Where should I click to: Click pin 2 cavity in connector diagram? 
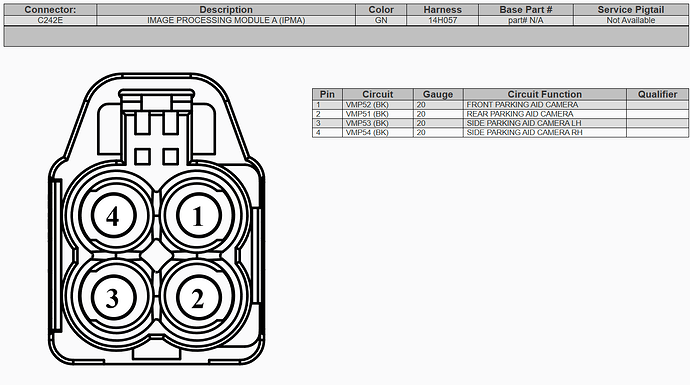198,298
